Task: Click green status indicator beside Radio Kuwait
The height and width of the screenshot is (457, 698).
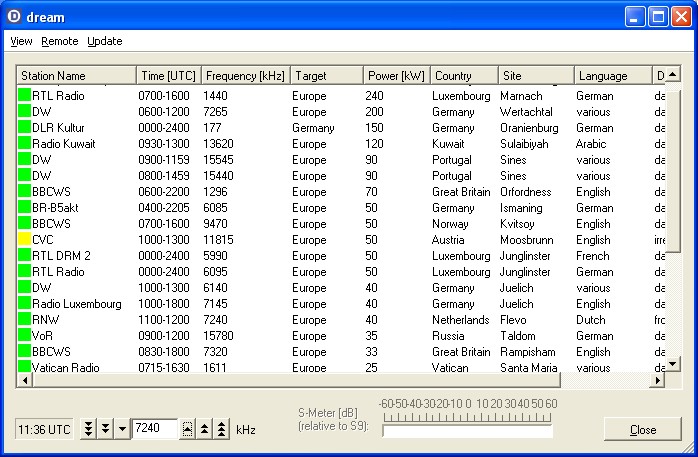Action: 24,144
